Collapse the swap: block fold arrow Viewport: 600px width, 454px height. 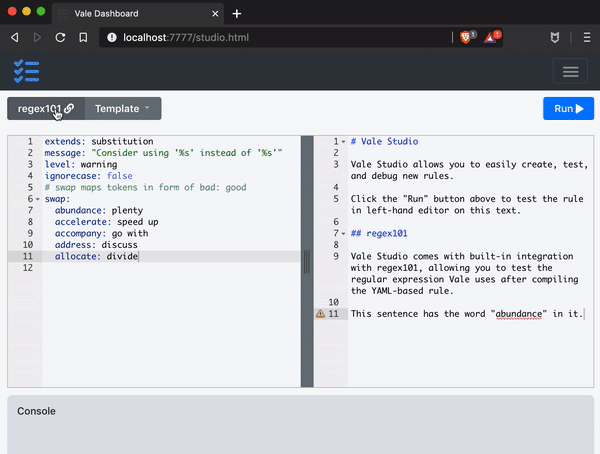38,199
